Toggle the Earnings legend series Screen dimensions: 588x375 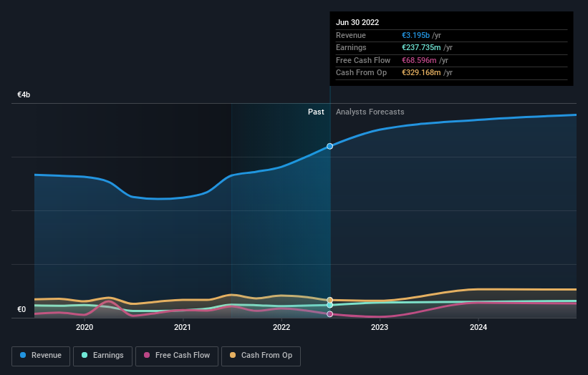pyautogui.click(x=102, y=356)
